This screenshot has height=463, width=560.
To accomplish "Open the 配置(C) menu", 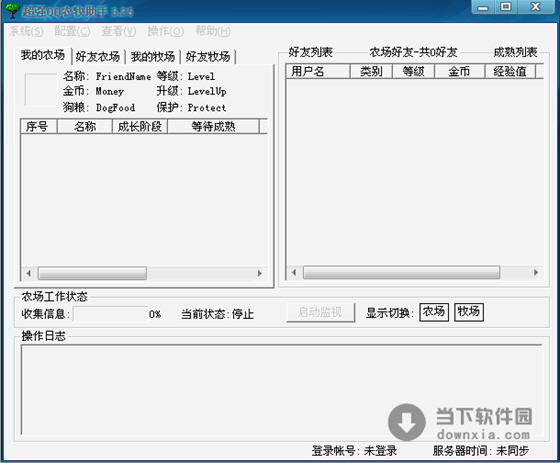I will (72, 31).
